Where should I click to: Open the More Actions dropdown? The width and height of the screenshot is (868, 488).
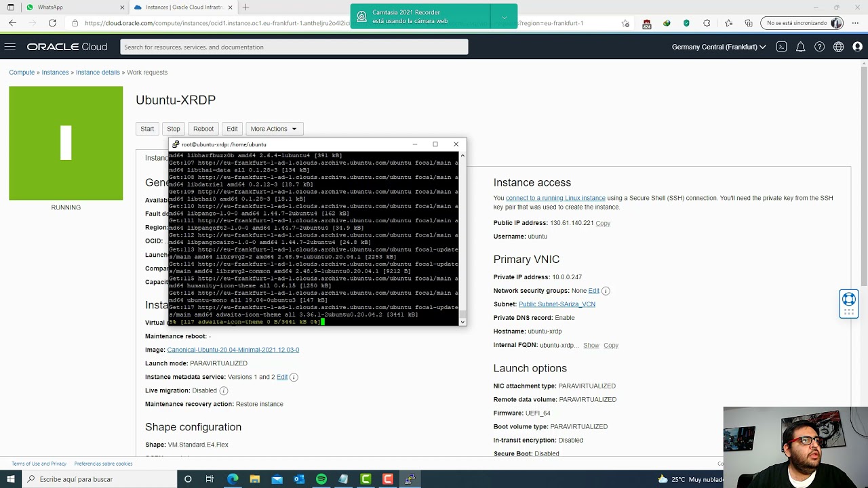pyautogui.click(x=273, y=129)
